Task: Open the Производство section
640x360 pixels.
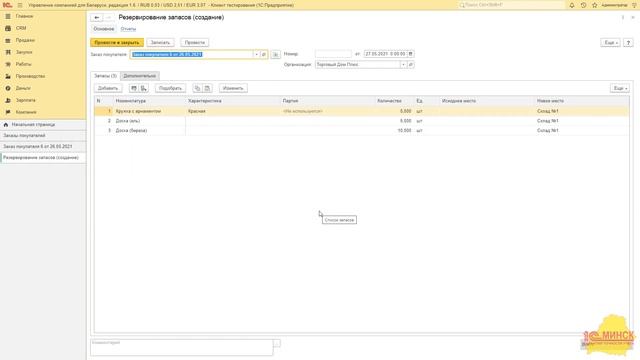Action: (30, 76)
